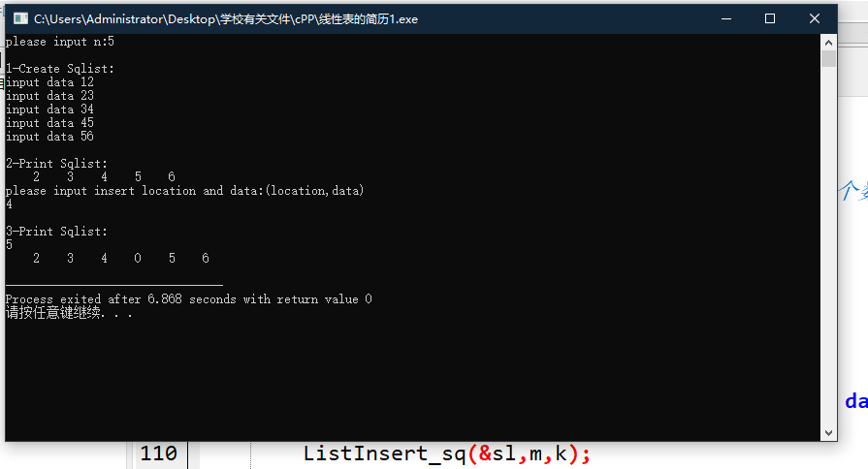
Task: Click the 'input data 56' console line
Action: click(49, 137)
